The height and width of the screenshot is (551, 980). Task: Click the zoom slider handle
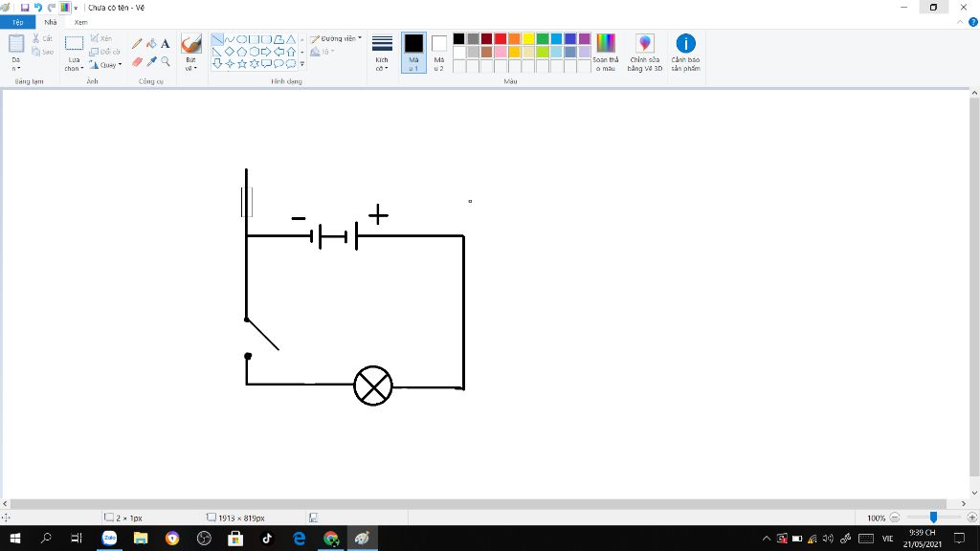[x=933, y=518]
